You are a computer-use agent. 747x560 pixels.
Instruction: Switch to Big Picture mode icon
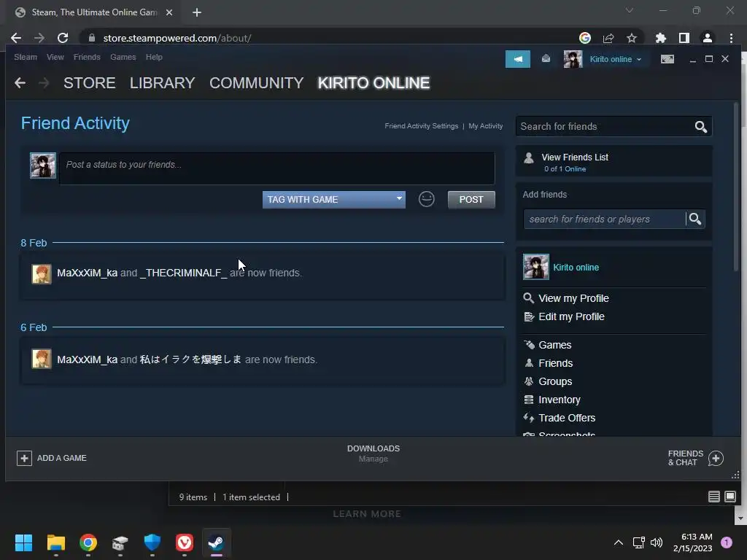tap(667, 59)
